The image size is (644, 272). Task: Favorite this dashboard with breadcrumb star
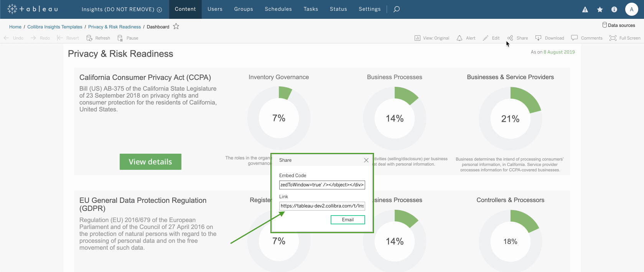click(176, 27)
